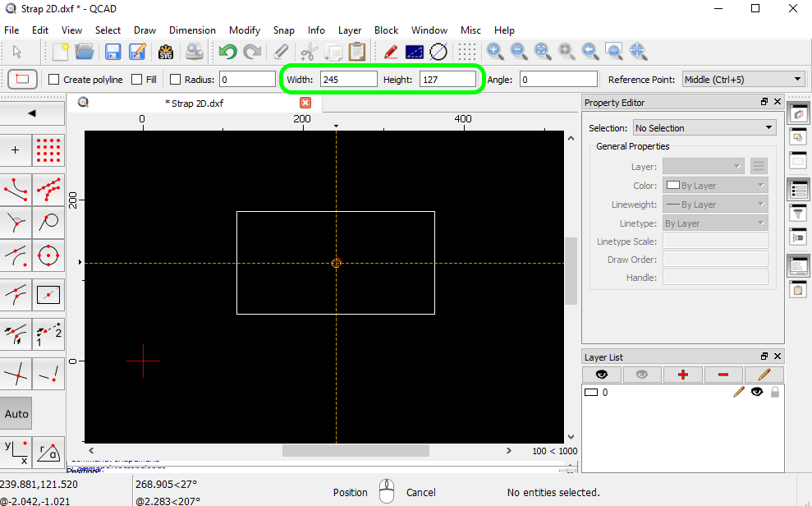Open the Dimension menu

[x=192, y=30]
